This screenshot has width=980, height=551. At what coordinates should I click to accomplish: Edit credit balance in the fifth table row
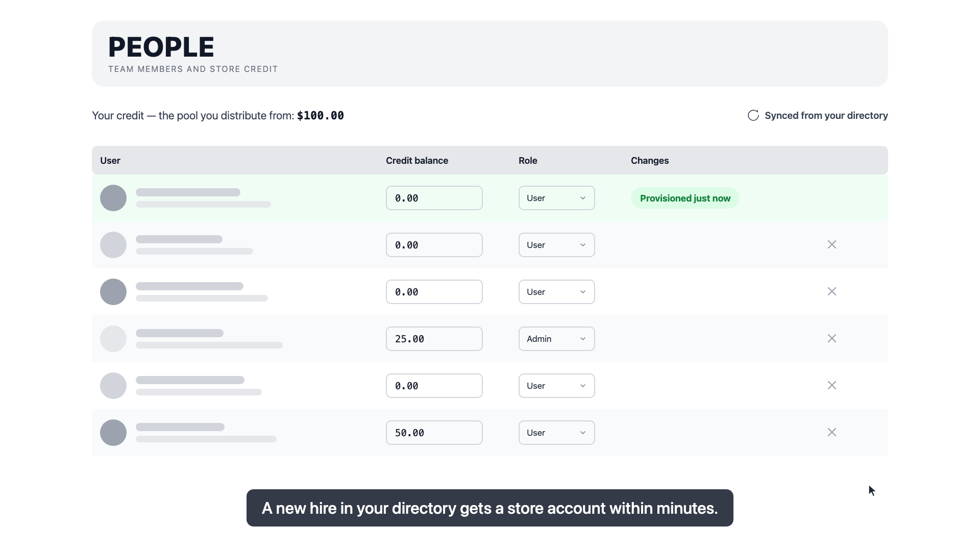coord(434,386)
